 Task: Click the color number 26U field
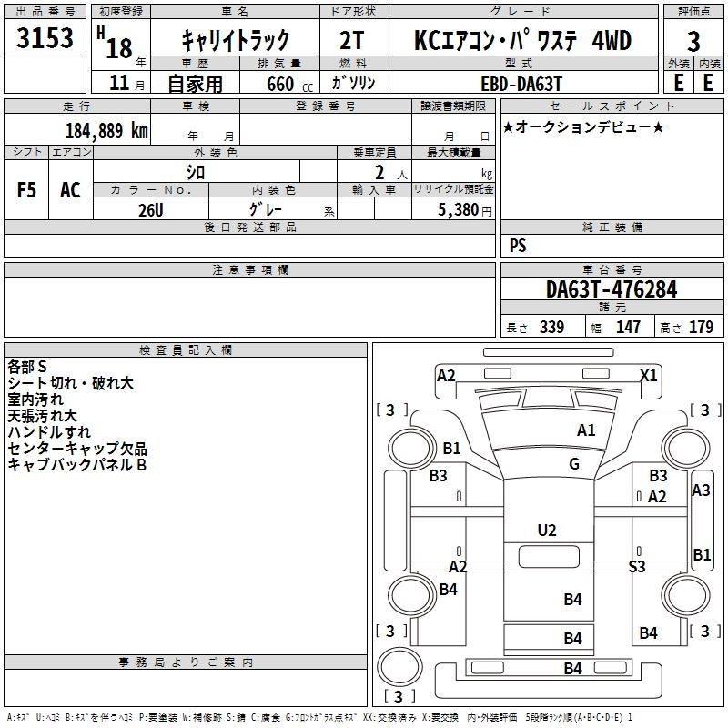pos(151,209)
